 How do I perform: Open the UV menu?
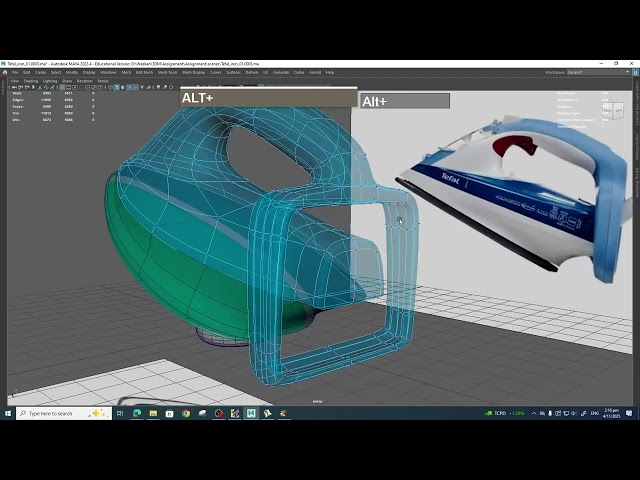(265, 72)
